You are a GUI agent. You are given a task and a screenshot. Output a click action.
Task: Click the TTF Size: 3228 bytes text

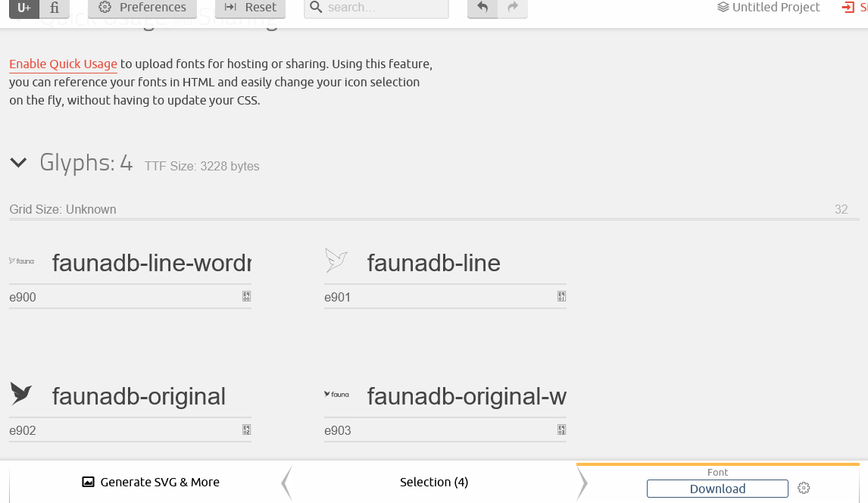click(201, 166)
